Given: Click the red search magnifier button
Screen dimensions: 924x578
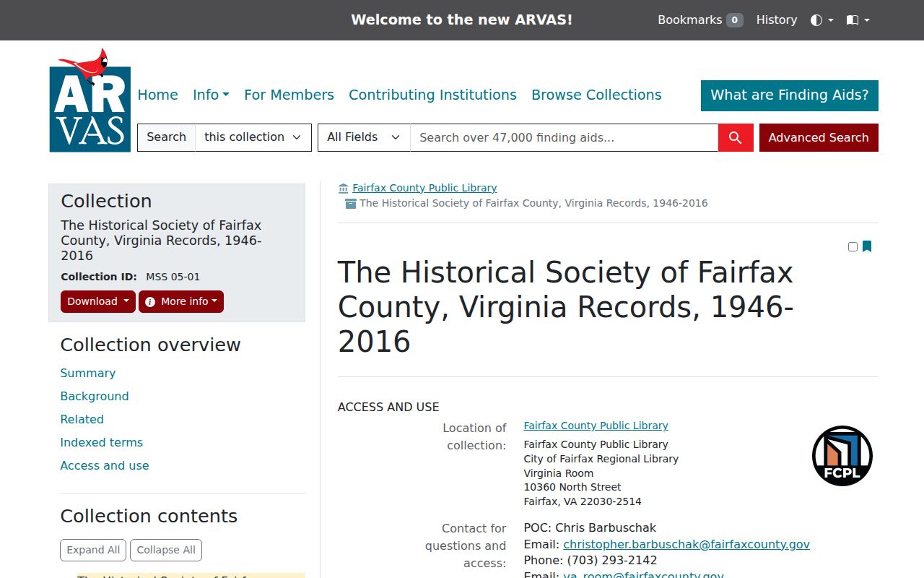Looking at the screenshot, I should 736,137.
